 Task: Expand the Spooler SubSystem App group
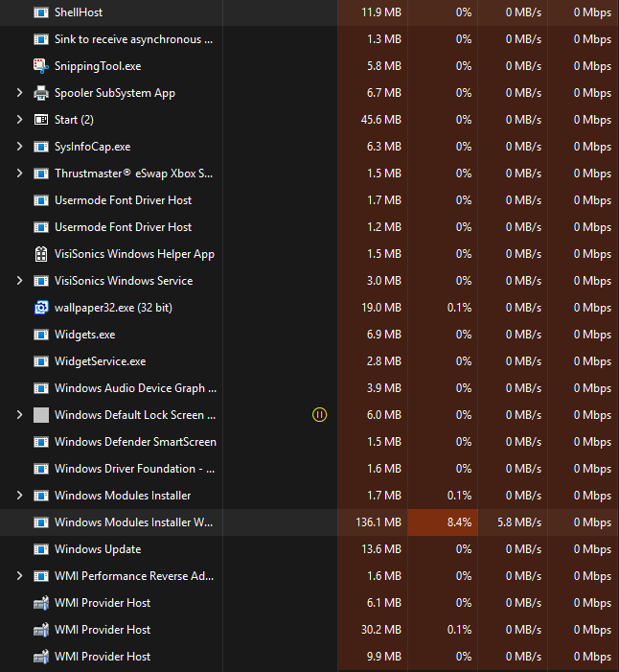19,93
